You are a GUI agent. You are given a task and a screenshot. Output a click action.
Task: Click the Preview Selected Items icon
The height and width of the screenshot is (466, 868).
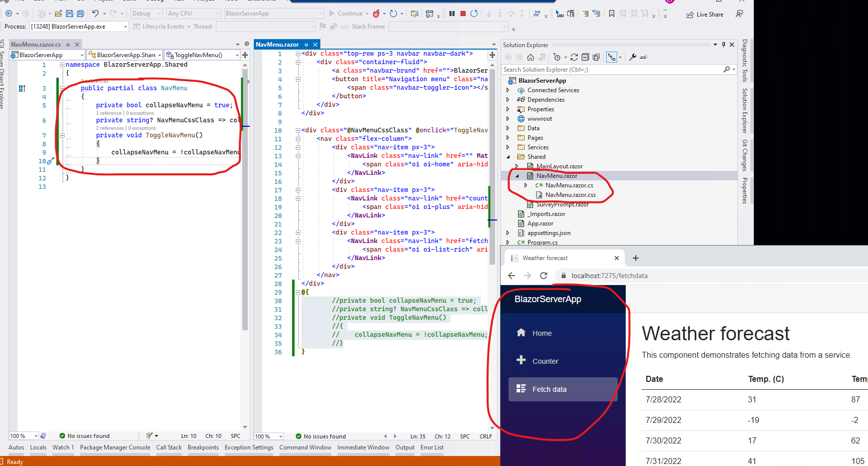(644, 57)
